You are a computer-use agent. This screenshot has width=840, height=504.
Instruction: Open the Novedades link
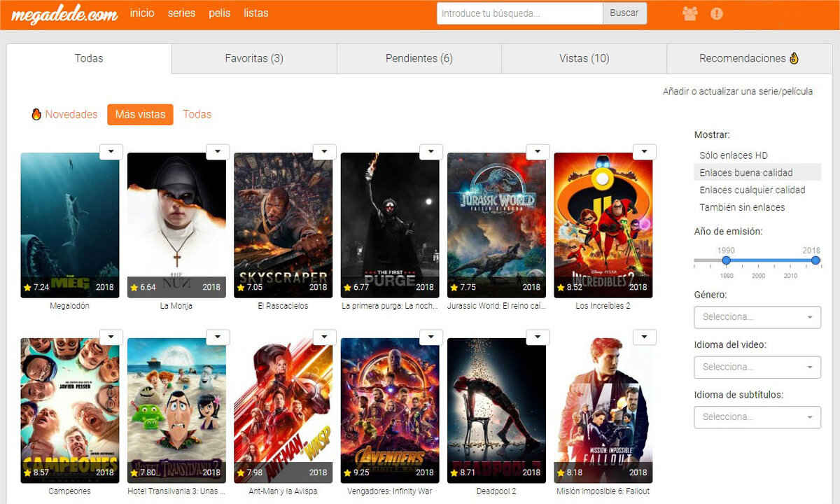click(71, 114)
